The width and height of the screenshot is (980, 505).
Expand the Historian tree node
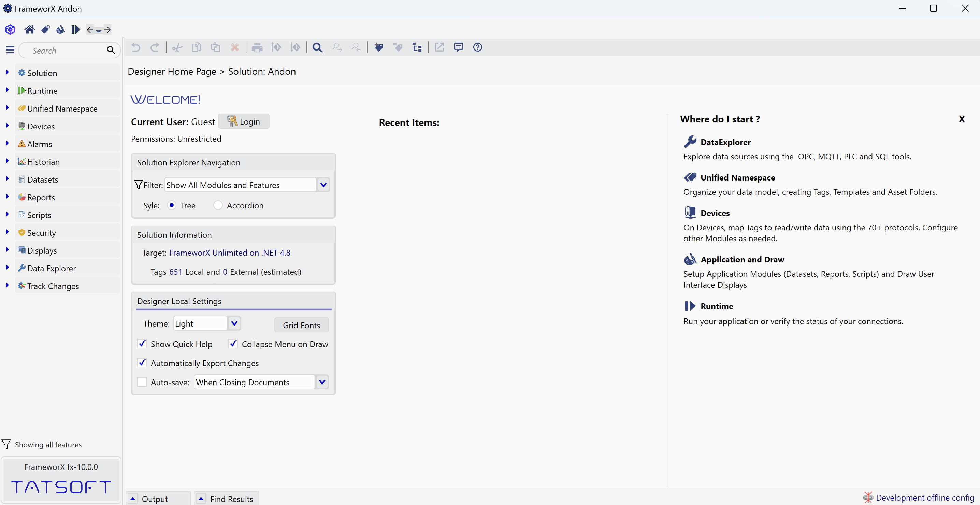click(7, 161)
